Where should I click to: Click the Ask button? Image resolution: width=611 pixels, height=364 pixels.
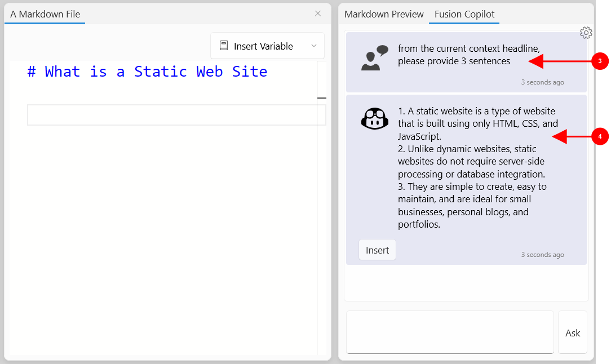point(572,333)
